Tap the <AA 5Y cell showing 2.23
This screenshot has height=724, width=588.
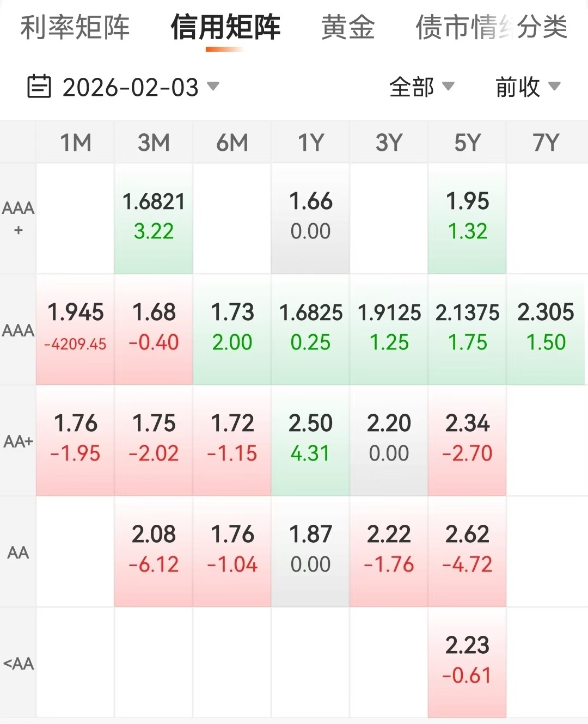point(467,661)
